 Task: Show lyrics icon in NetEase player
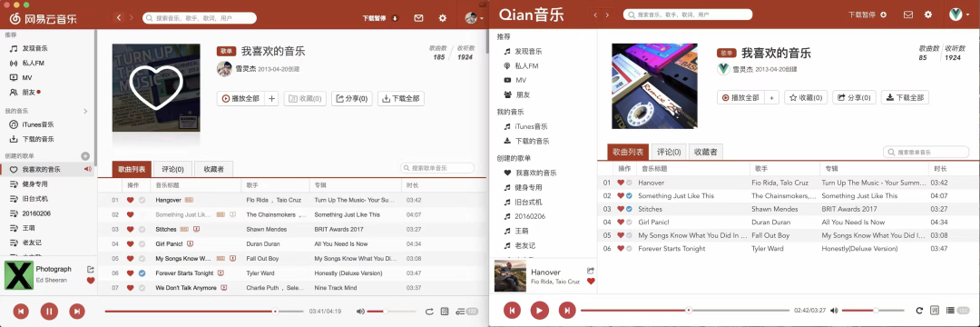point(445,312)
